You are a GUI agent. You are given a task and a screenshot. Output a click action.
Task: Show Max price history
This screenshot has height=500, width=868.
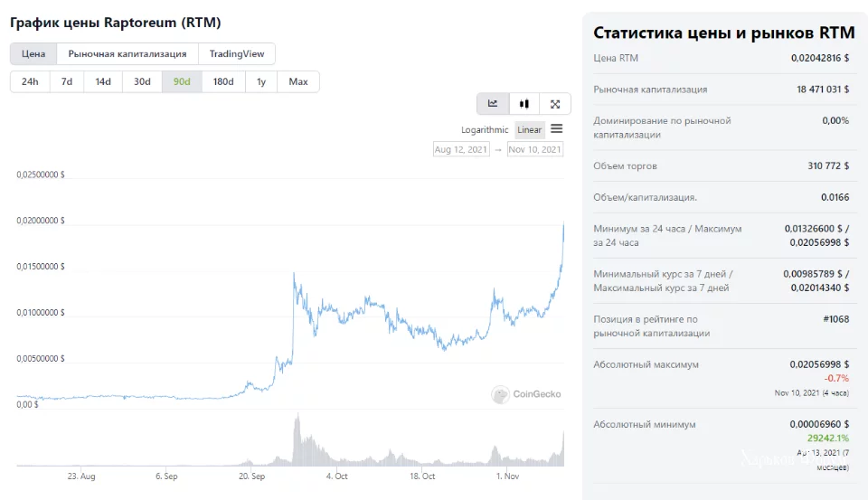coord(298,82)
